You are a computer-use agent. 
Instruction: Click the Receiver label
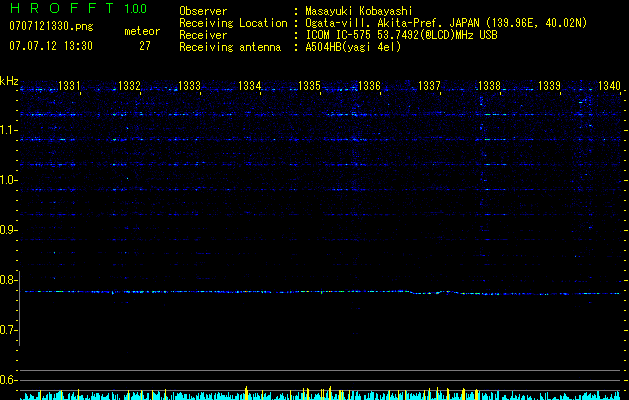pos(203,35)
